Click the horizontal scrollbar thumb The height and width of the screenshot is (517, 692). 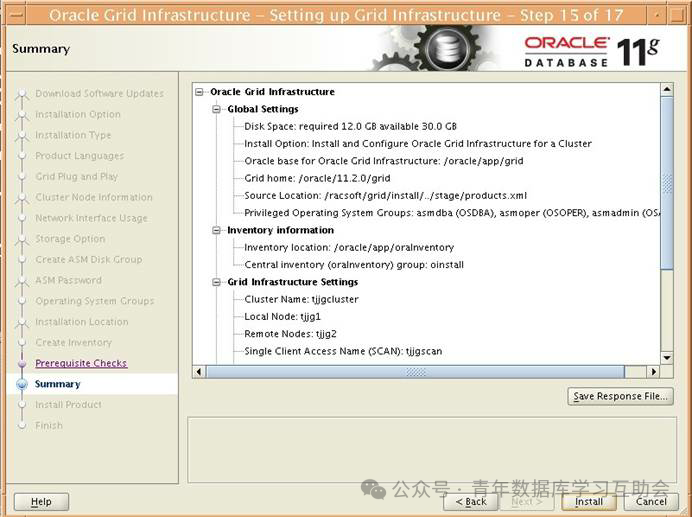click(x=415, y=372)
